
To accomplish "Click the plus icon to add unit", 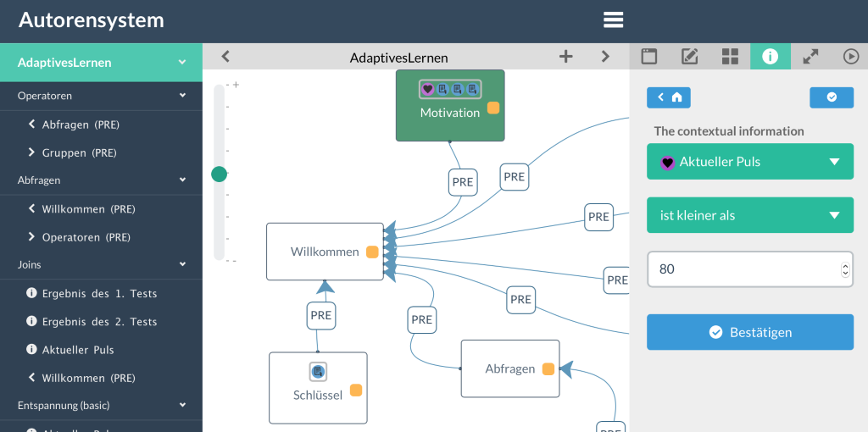I will pos(565,57).
